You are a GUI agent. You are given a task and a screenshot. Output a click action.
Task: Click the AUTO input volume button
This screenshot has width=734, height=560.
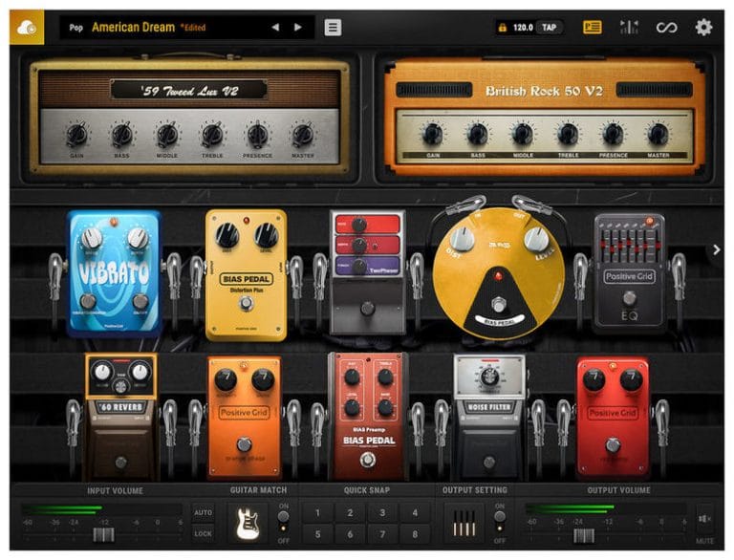(x=203, y=512)
